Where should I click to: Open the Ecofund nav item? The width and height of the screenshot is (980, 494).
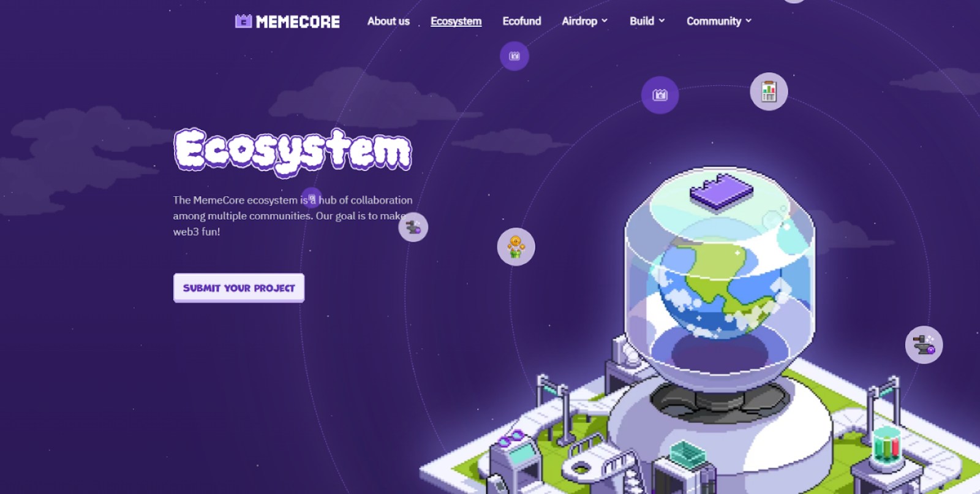(x=522, y=21)
